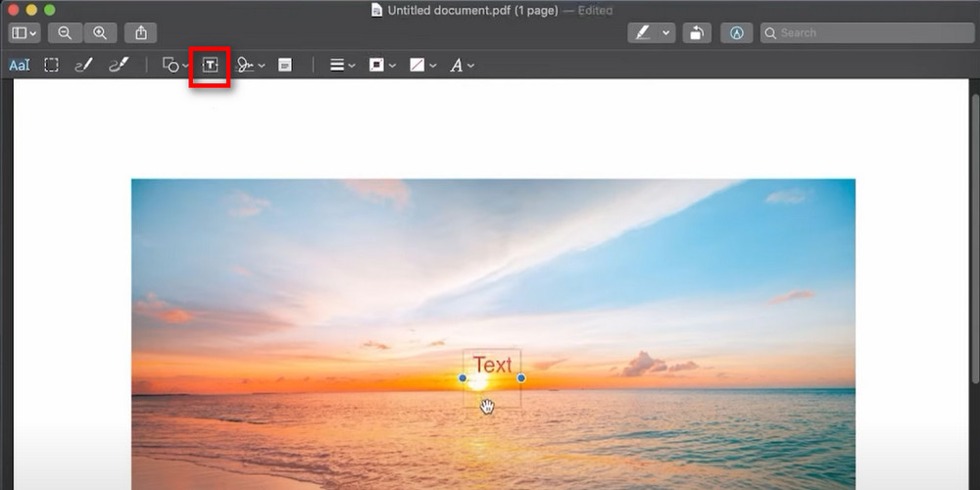Click the Highlight pen button
The height and width of the screenshot is (490, 980).
[643, 33]
